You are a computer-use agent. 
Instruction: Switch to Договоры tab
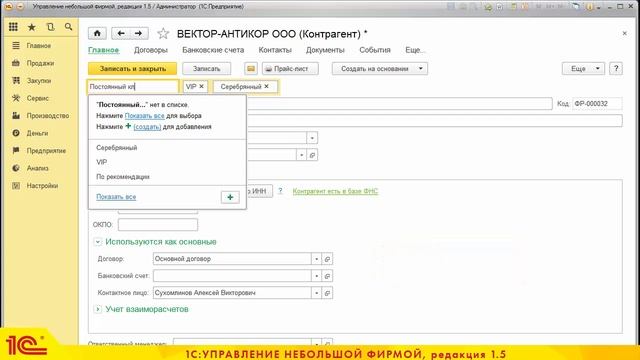point(151,50)
